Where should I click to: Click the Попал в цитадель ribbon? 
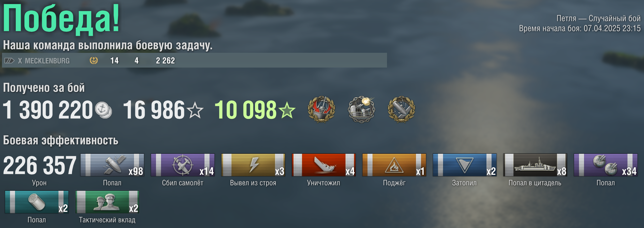(x=535, y=165)
